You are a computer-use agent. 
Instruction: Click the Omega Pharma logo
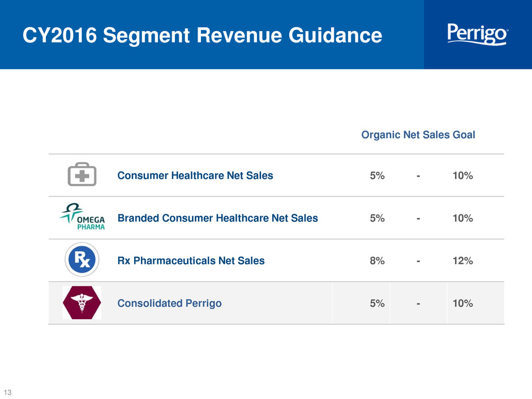(x=83, y=216)
